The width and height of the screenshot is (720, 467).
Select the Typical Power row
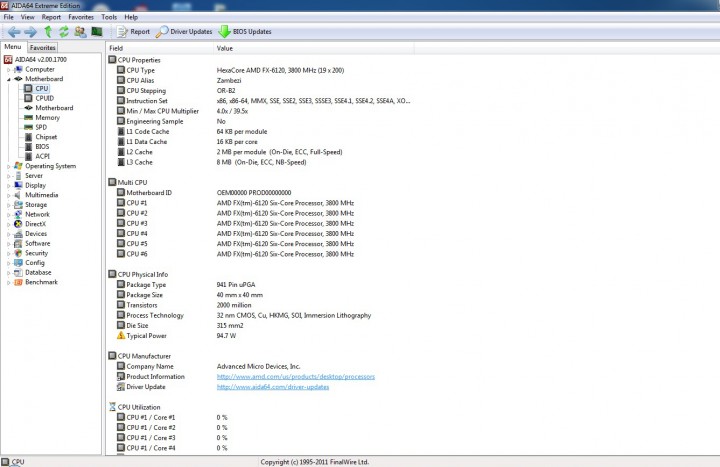(x=177, y=336)
